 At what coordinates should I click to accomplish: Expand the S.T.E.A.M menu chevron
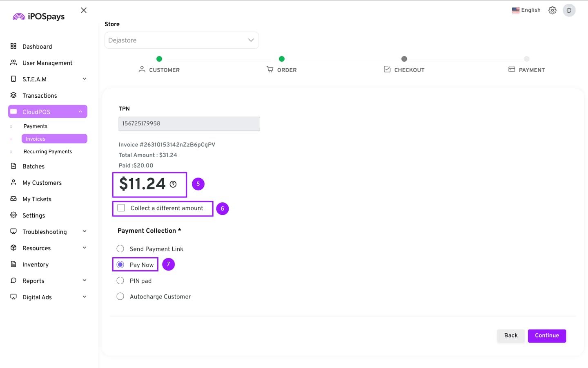click(85, 79)
